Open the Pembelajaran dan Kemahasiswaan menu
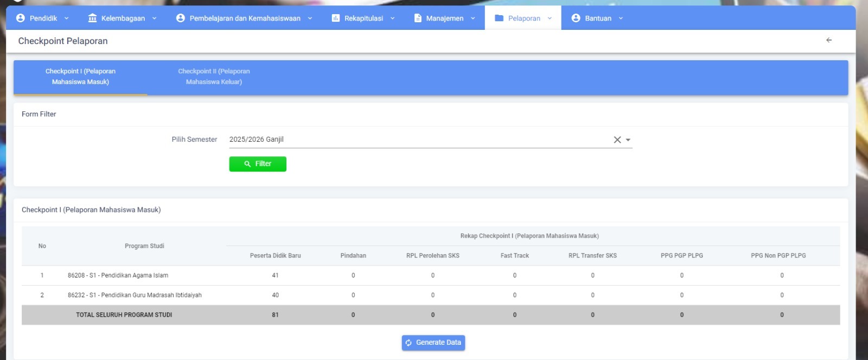 245,18
